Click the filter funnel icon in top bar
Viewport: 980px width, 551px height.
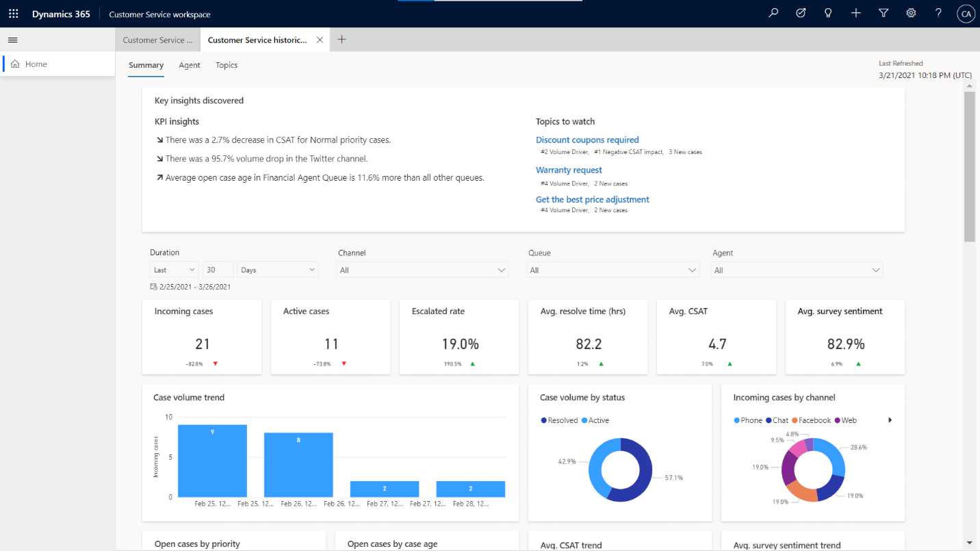pyautogui.click(x=883, y=13)
